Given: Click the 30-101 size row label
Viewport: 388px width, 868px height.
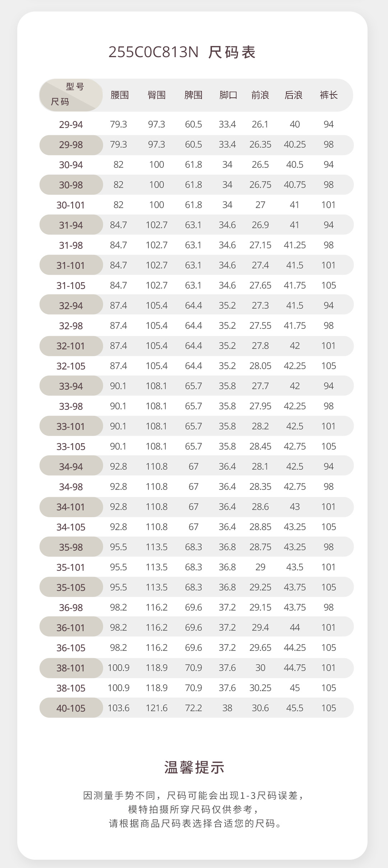Looking at the screenshot, I should [71, 205].
